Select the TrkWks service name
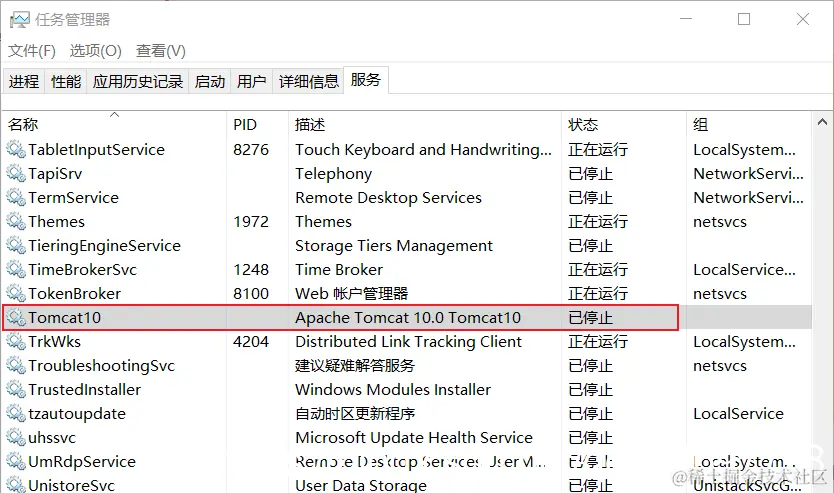 coord(54,341)
